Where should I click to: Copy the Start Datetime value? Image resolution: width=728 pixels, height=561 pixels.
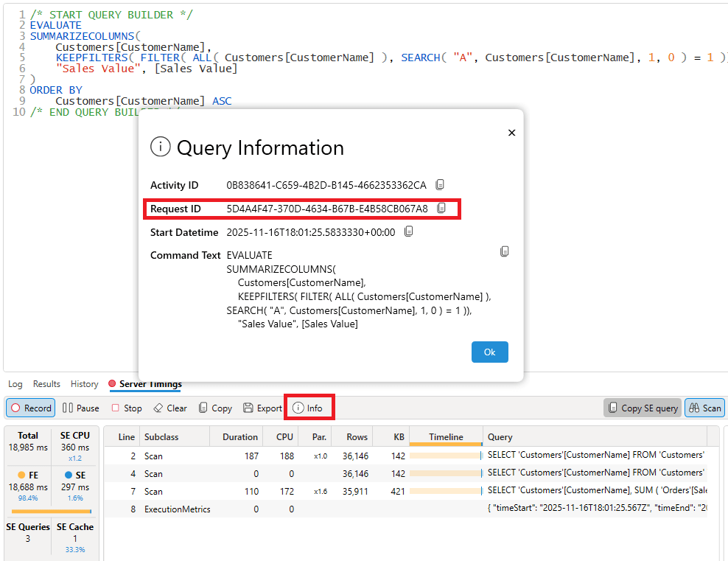click(409, 231)
